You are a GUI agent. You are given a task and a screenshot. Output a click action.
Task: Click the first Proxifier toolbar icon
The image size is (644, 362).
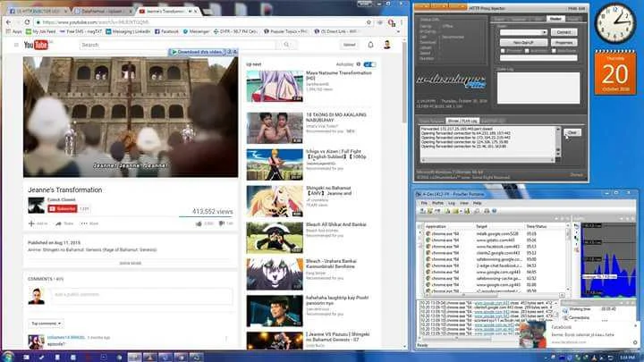[x=422, y=211]
